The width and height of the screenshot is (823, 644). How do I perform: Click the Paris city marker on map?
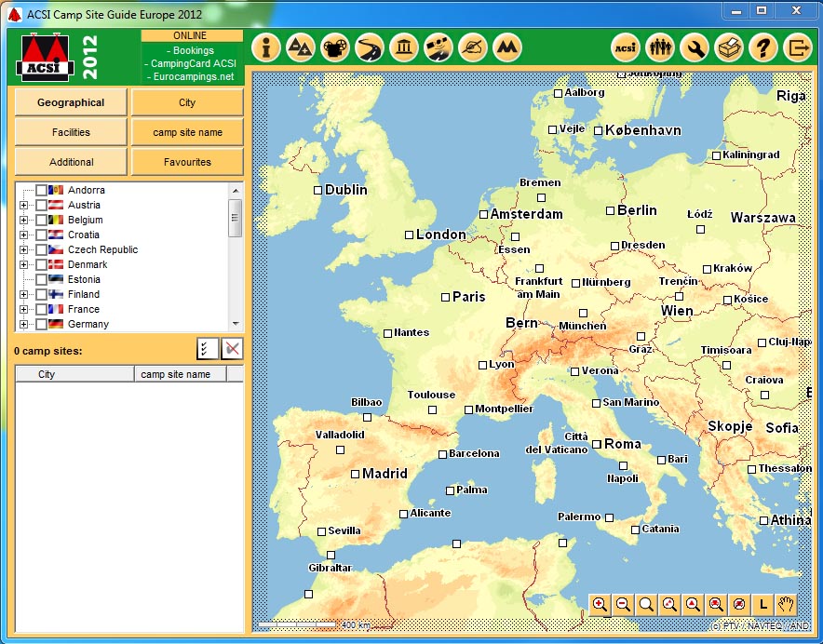445,297
